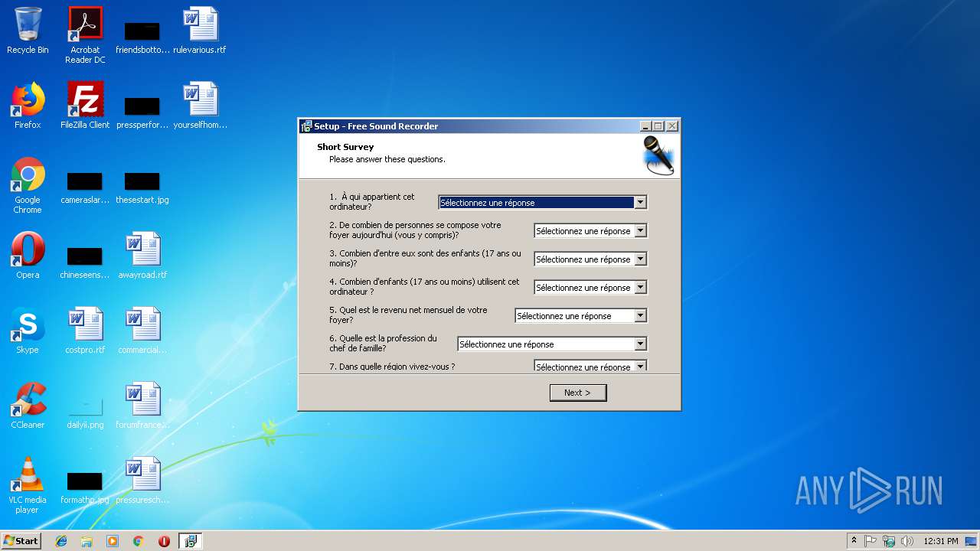Click question text '1. À qui appartient cet ordinateur?'
This screenshot has height=551, width=980.
[x=372, y=202]
